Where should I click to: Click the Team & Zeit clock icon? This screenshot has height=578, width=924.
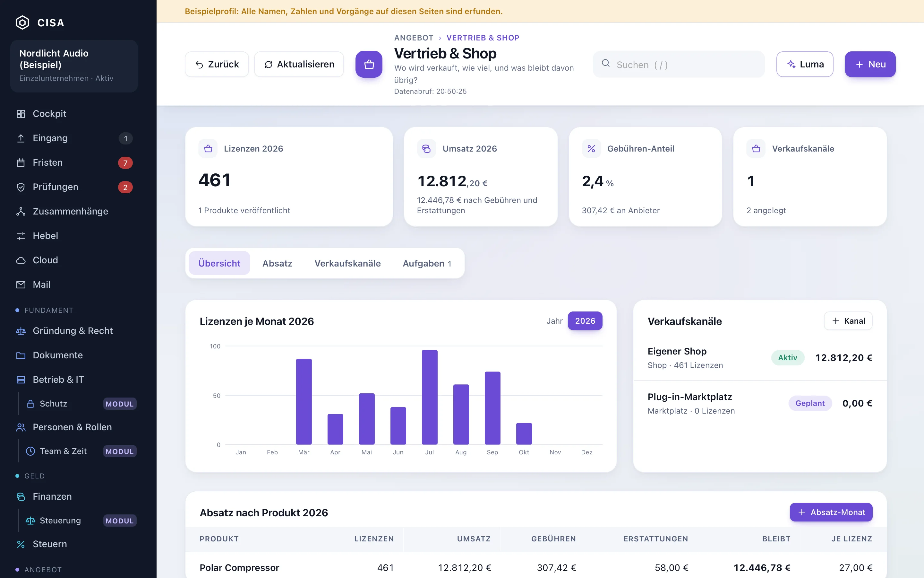[30, 451]
